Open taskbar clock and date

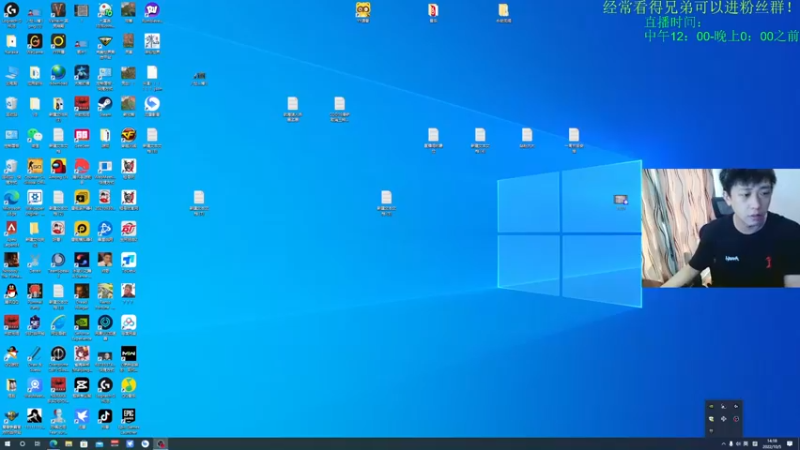(x=772, y=444)
